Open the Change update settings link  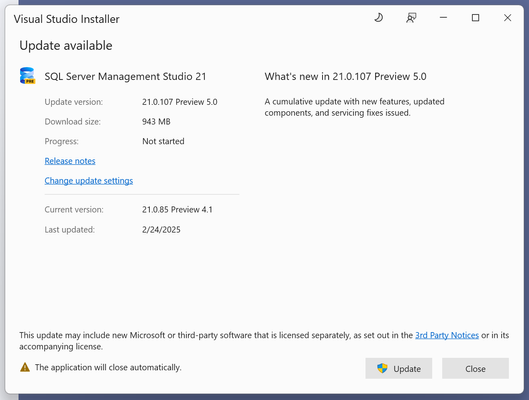(89, 181)
